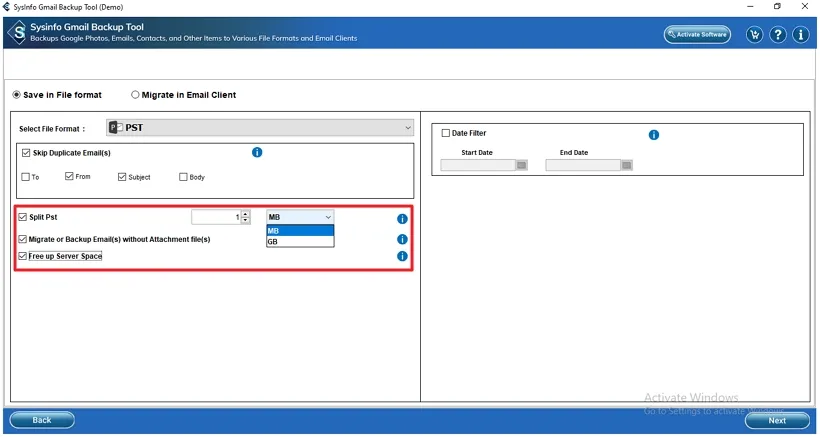Click info icon beside Skip Duplicate Email(s)
820x437 pixels.
[x=257, y=152]
